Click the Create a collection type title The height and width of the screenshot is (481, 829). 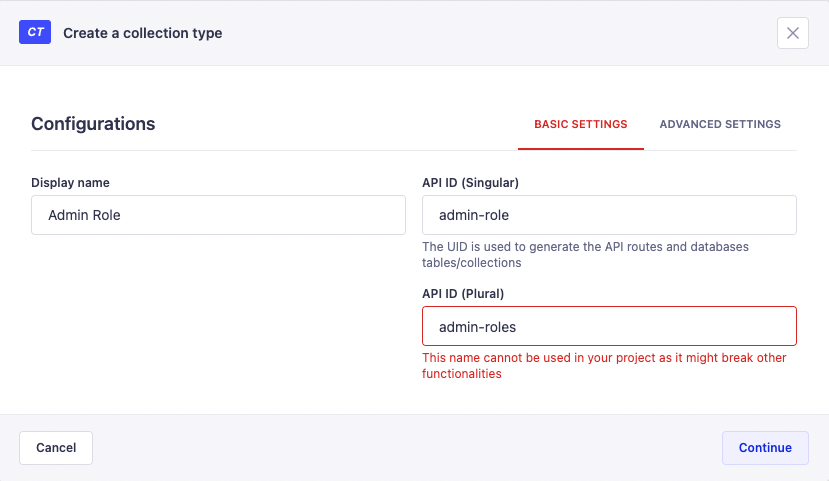(142, 33)
